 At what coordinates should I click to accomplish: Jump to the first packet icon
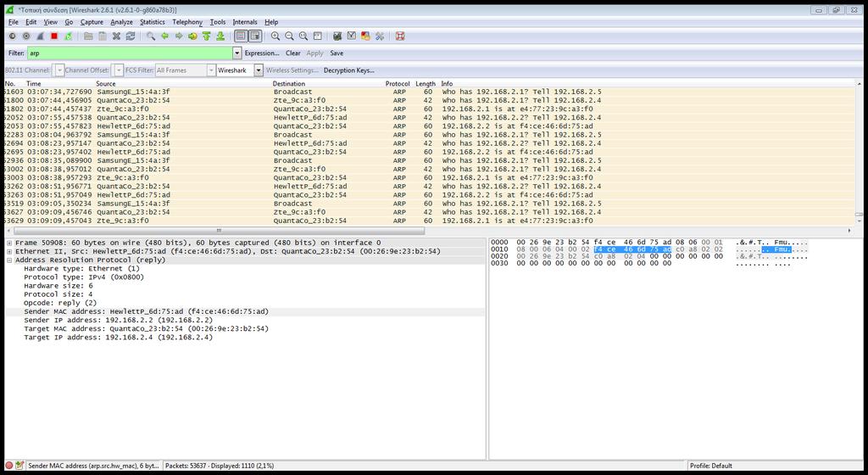point(207,36)
